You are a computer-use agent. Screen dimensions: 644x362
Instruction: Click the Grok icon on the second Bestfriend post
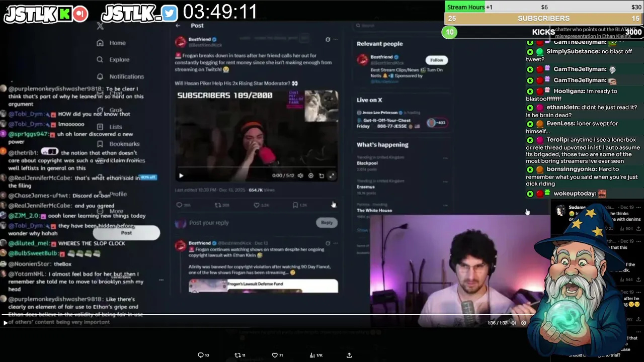(328, 243)
